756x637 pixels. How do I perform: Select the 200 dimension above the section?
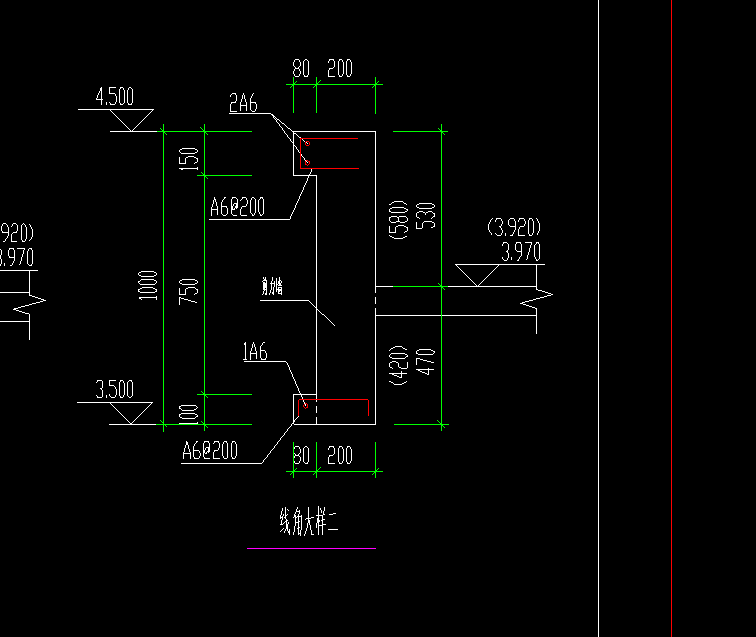(x=340, y=68)
